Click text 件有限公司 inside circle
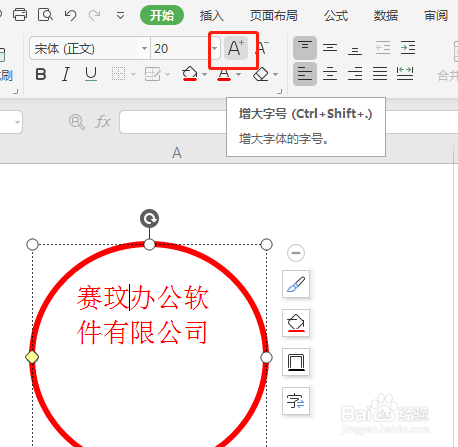 point(143,332)
